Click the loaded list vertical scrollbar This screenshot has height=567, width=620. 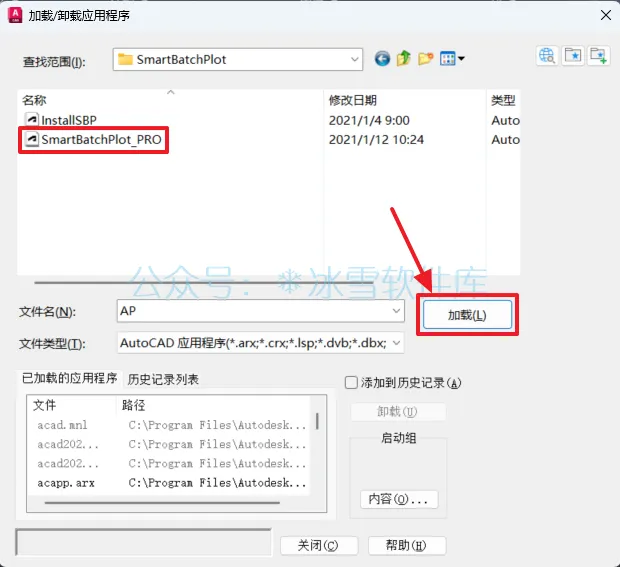[x=317, y=421]
